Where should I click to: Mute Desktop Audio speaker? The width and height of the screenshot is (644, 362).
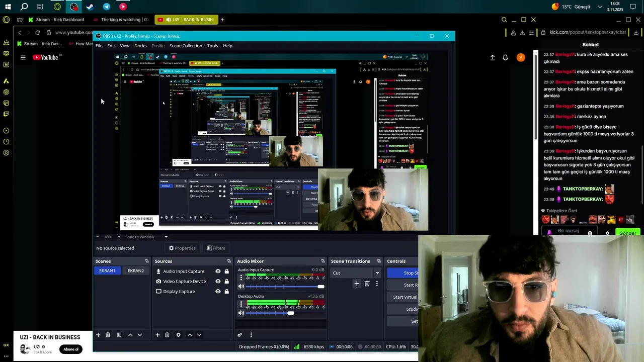coord(241,313)
